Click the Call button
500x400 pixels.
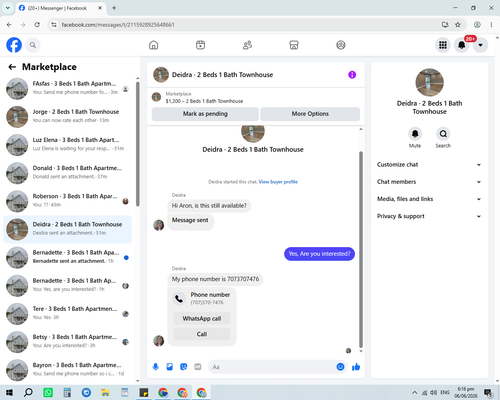[202, 334]
